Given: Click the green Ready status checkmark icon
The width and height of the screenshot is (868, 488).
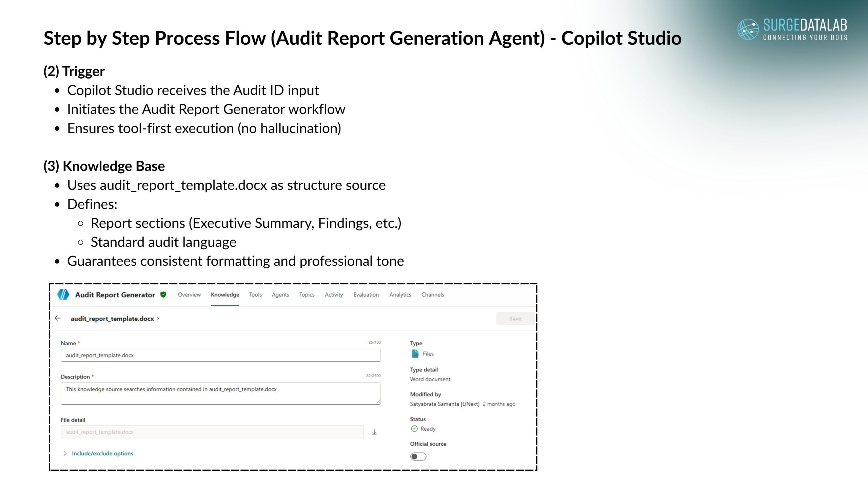Looking at the screenshot, I should pos(414,429).
